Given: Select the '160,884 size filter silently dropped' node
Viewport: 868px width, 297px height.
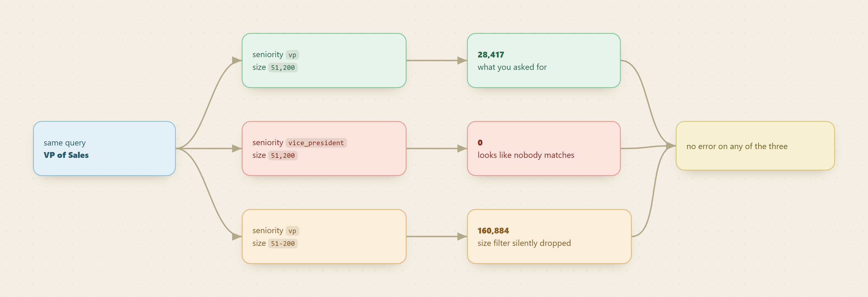Looking at the screenshot, I should [549, 237].
